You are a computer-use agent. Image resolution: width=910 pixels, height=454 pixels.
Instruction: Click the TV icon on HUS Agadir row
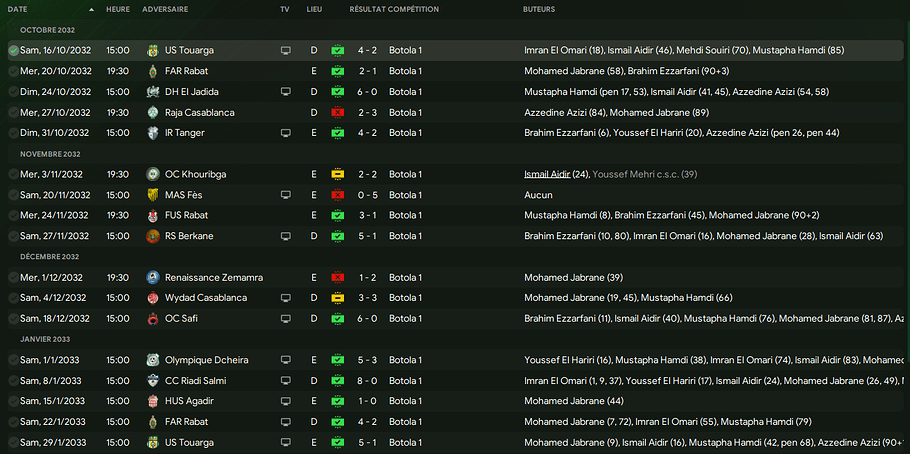[285, 401]
